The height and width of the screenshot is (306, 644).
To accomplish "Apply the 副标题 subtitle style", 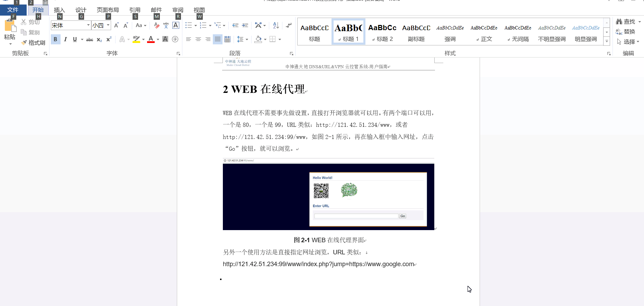I will tap(416, 32).
